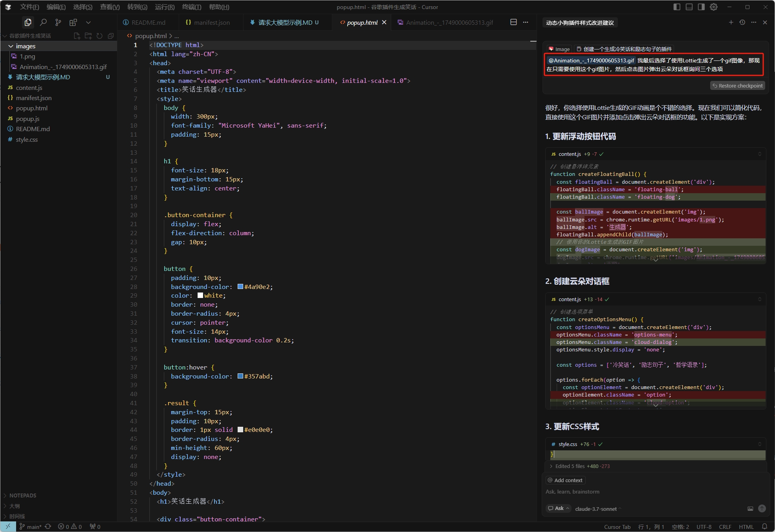
Task: Open chat history clock icon
Action: click(x=742, y=22)
